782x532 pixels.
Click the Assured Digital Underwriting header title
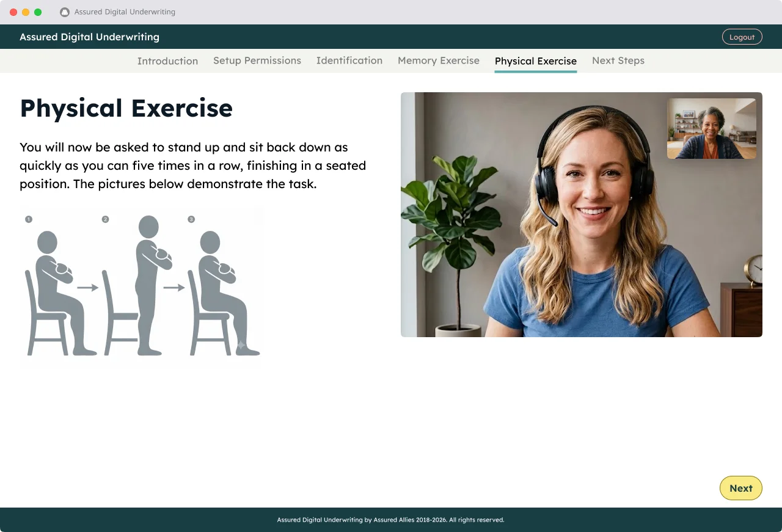[89, 37]
